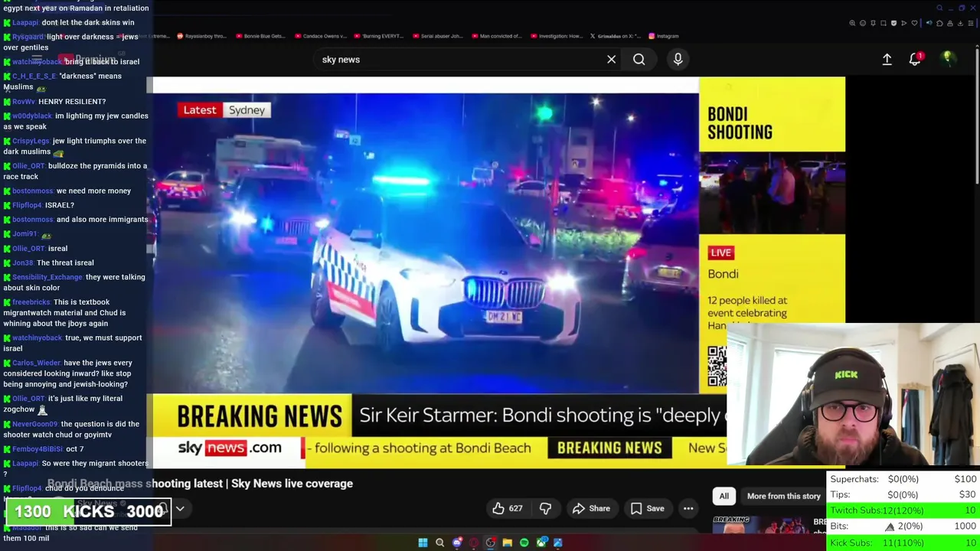
Task: Switch to the 'Bonnie Blue Gets...' tab
Action: [x=260, y=36]
